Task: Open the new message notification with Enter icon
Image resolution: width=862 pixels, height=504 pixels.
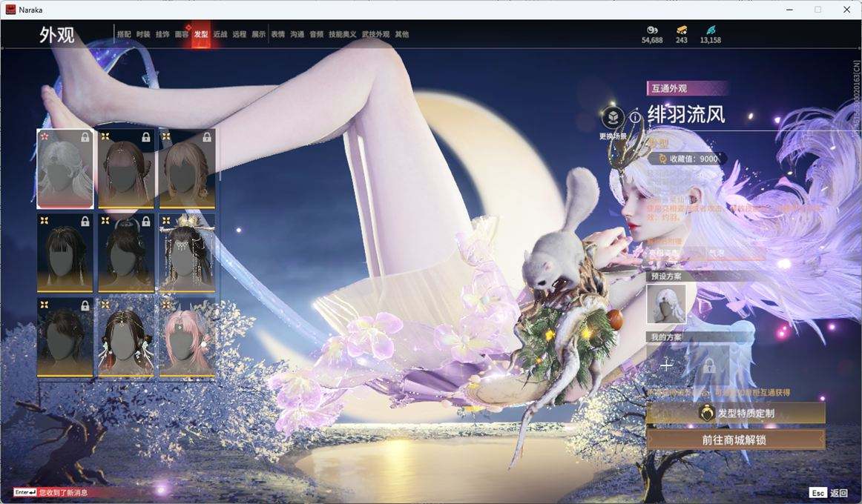Action: coord(51,492)
